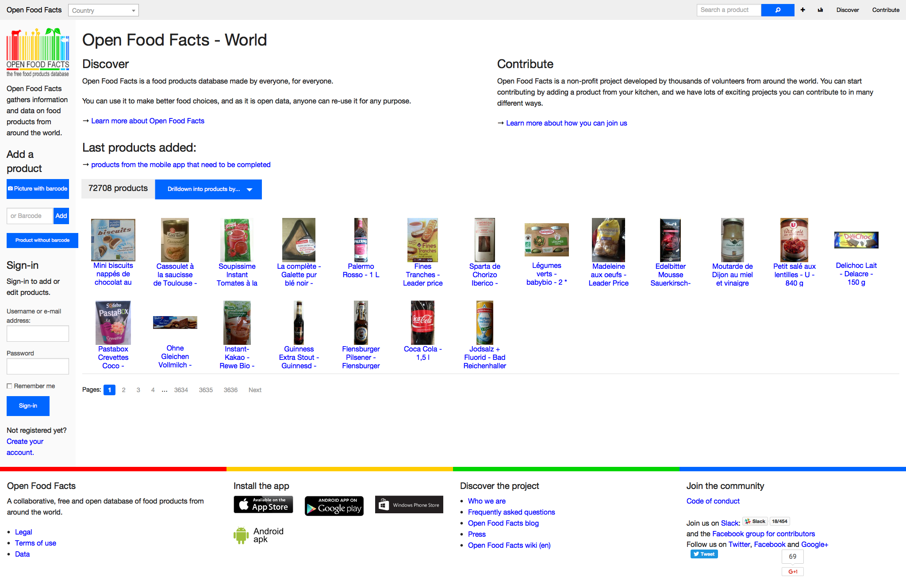Image resolution: width=906 pixels, height=588 pixels.
Task: Open the Cassoulet can image
Action: point(175,240)
